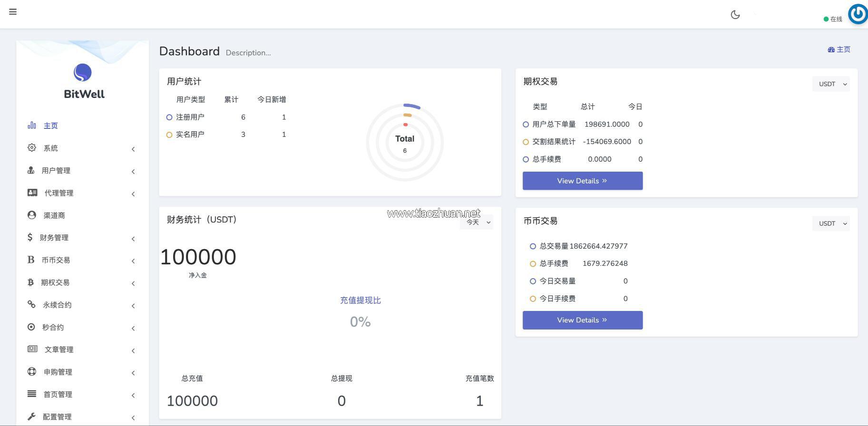The width and height of the screenshot is (868, 426).
Task: Select the 用户总下单量 circle marker
Action: coord(526,124)
